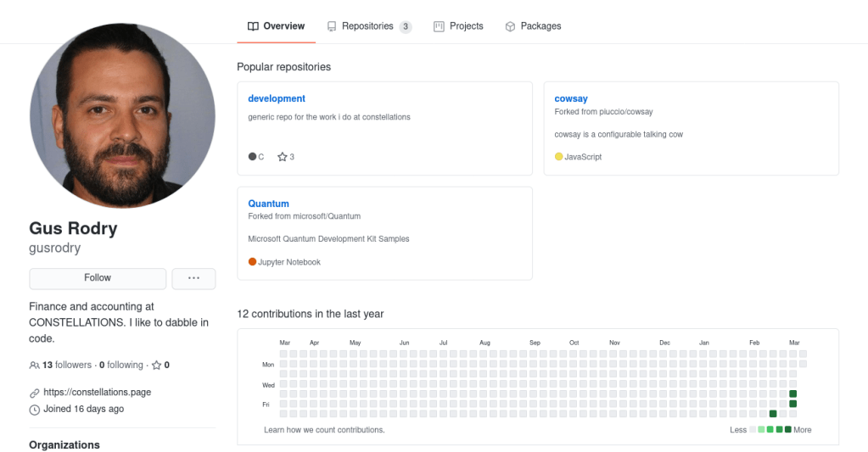
Task: Open the Quantum repository link
Action: 268,204
